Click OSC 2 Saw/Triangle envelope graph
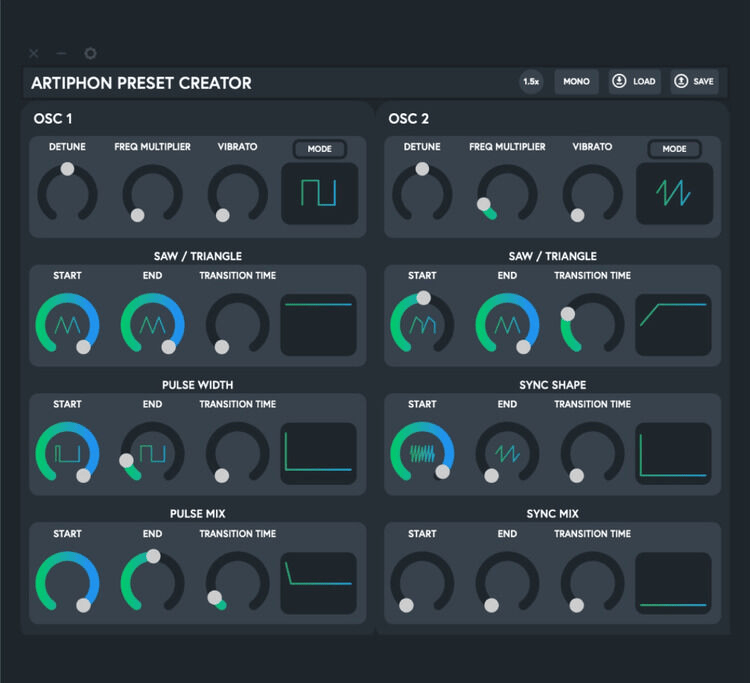The width and height of the screenshot is (750, 683). click(674, 324)
